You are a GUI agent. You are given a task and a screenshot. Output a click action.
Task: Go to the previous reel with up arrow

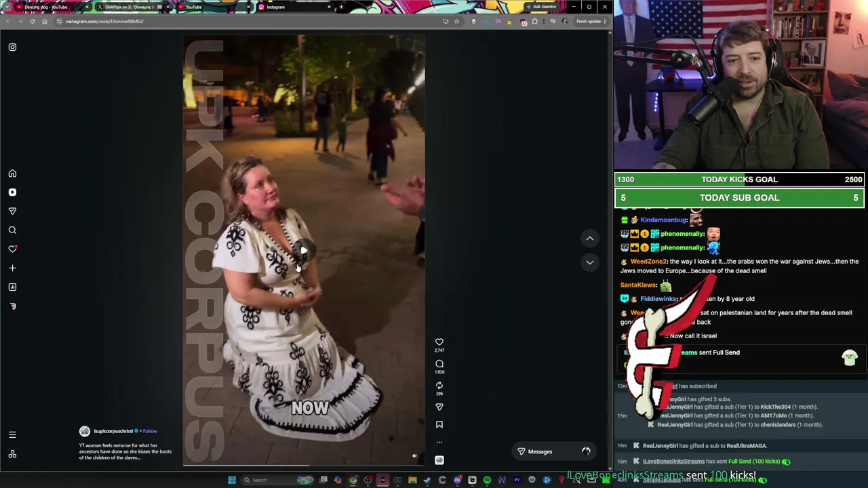click(590, 239)
